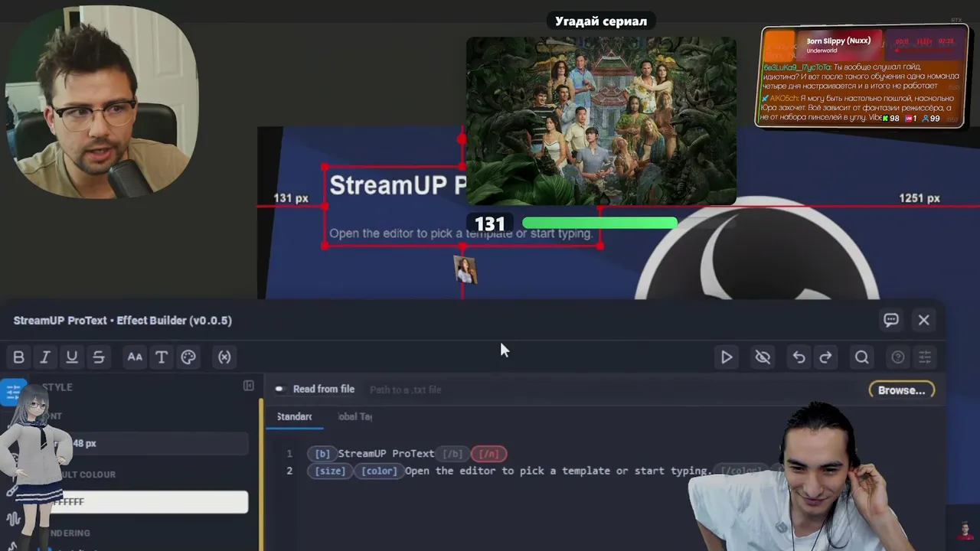Apply italic formatting to text
The height and width of the screenshot is (551, 980).
(45, 357)
